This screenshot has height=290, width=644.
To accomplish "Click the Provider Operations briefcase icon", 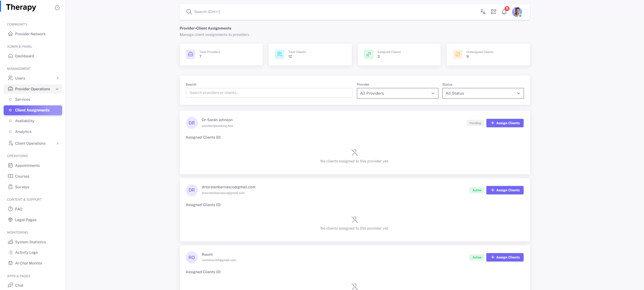I will [10, 89].
